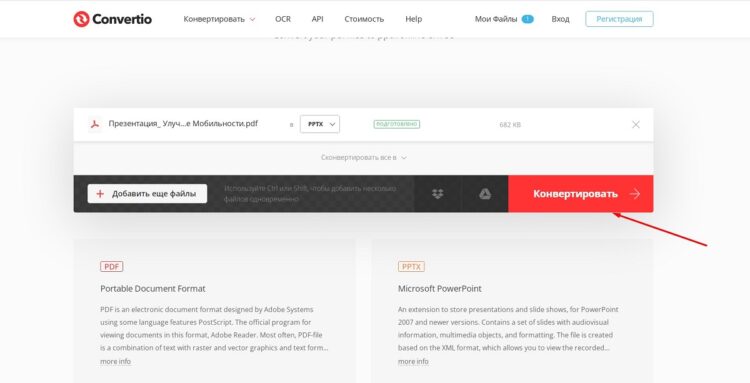This screenshot has width=750, height=383.
Task: Expand the Сконвертировать все в dropdown
Action: (364, 157)
